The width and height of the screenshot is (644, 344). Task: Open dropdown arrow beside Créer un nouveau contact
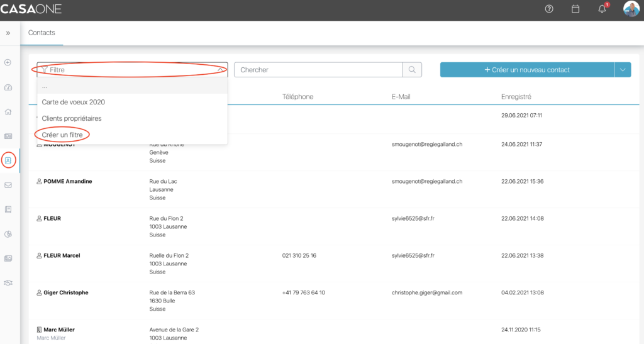tap(623, 70)
